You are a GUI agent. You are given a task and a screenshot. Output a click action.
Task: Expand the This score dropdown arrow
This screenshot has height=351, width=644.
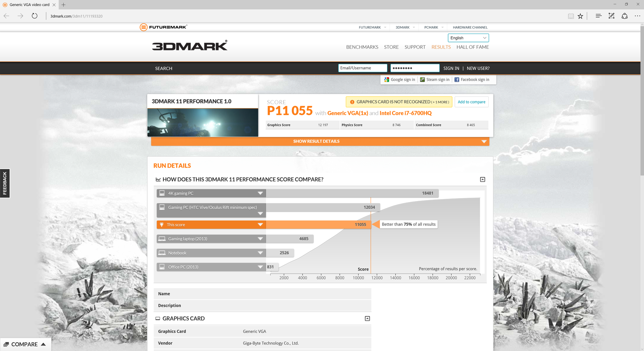pyautogui.click(x=260, y=225)
